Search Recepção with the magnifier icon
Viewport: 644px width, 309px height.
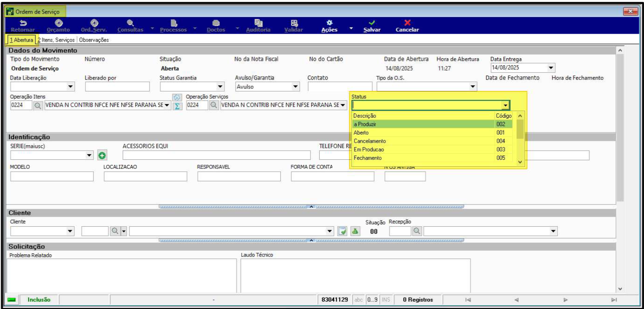(x=418, y=231)
